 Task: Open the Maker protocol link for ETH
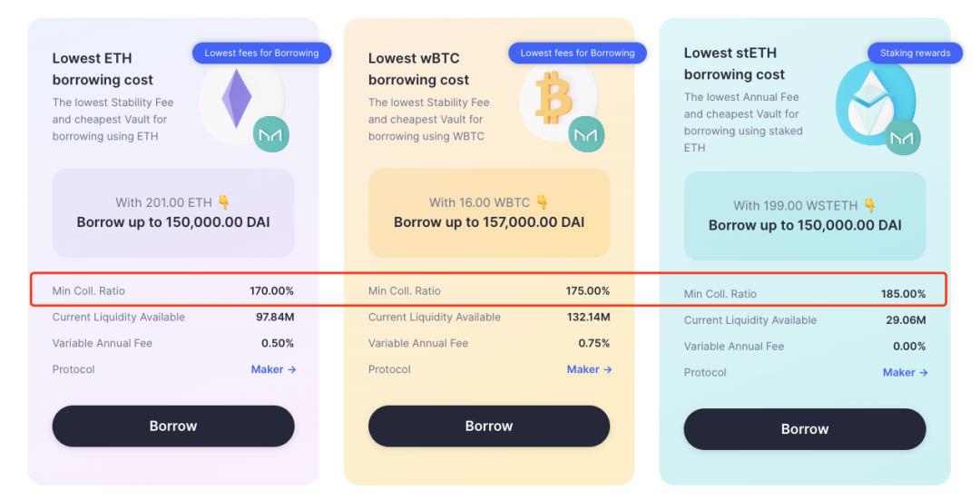tap(273, 369)
